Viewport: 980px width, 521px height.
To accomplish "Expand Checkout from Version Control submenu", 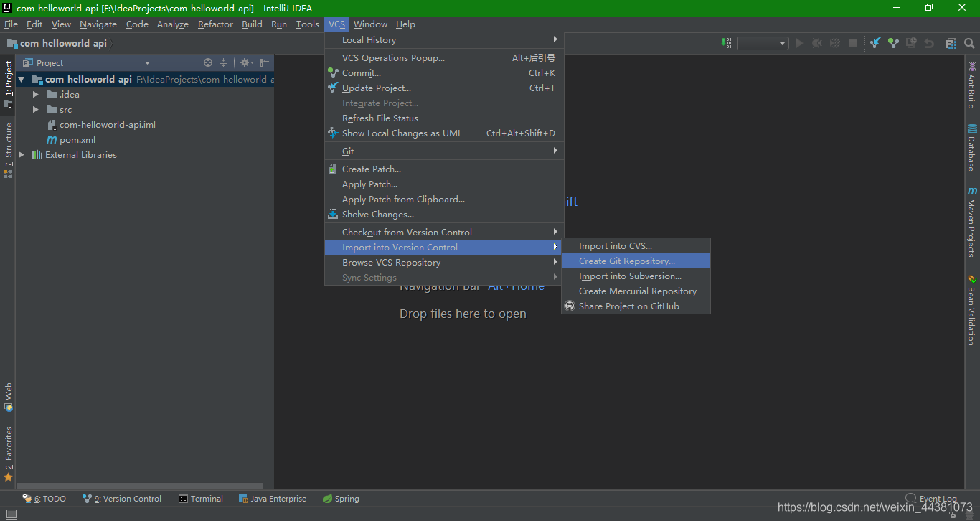I will (x=445, y=233).
